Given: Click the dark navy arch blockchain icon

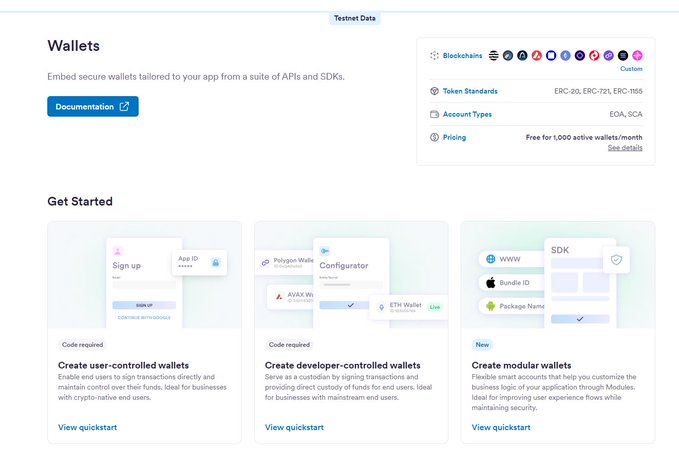Looking at the screenshot, I should click(522, 55).
